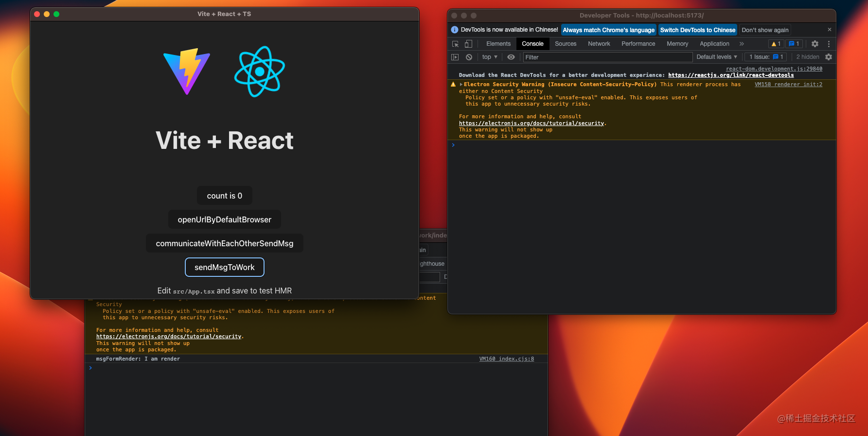
Task: Switch to the Memory tab
Action: tap(677, 44)
